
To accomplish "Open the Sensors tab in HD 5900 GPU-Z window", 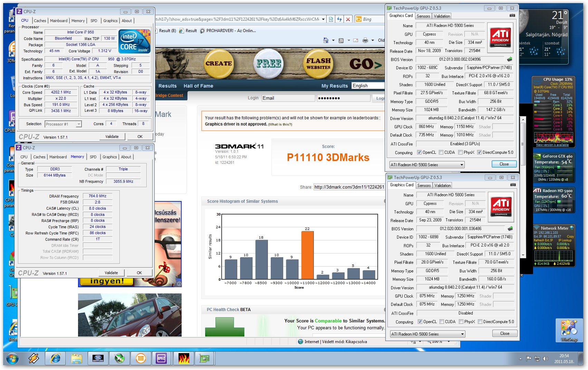I will tap(423, 16).
